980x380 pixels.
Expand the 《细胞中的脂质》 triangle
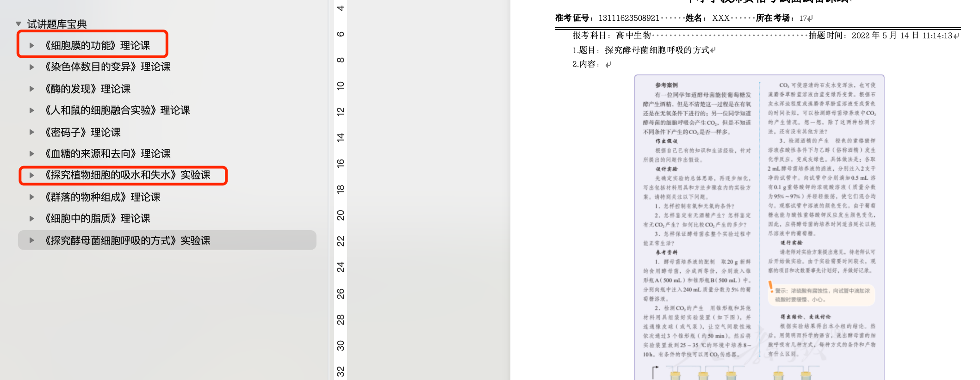pos(31,218)
